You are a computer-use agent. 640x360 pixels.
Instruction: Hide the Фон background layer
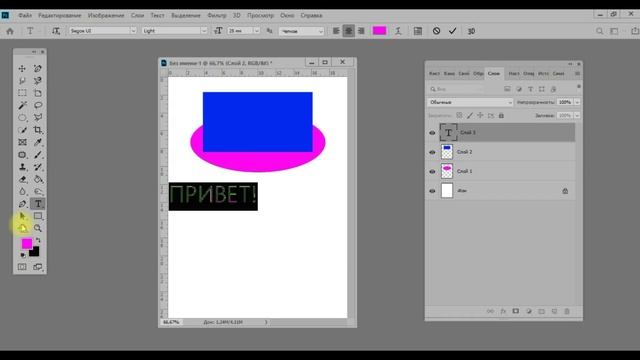(432, 191)
